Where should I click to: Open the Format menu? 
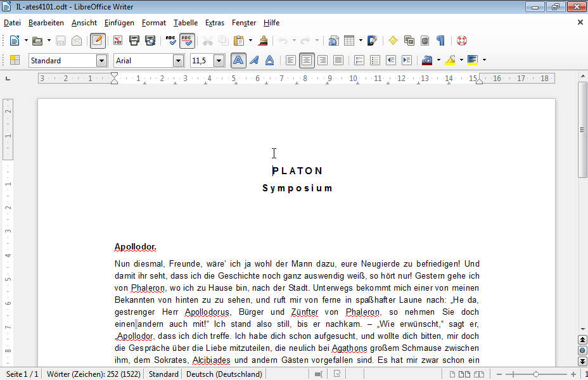[x=154, y=23]
